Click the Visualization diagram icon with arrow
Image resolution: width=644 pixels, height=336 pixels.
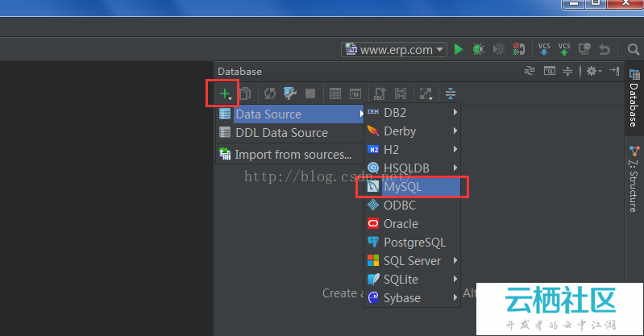tap(426, 93)
